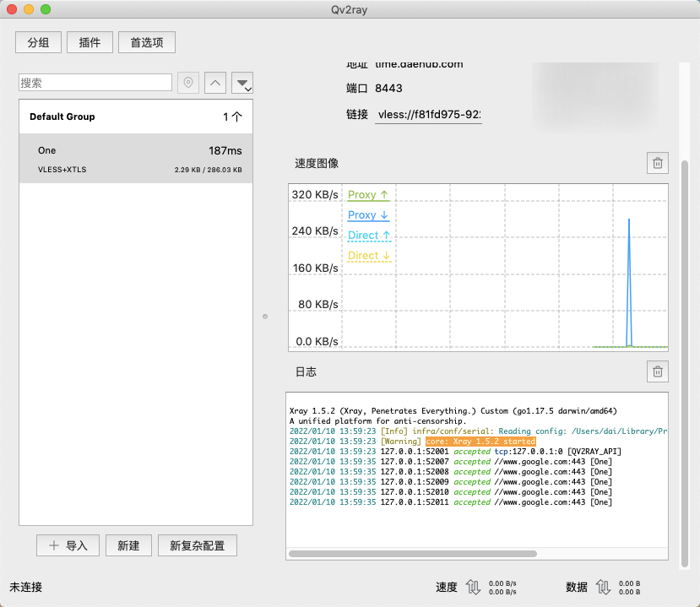Click the macOS green zoom window button
The height and width of the screenshot is (607, 700).
46,9
